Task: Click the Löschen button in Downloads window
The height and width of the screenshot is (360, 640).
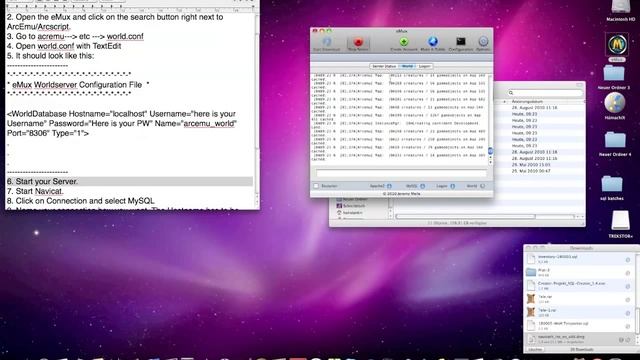Action: (535, 350)
